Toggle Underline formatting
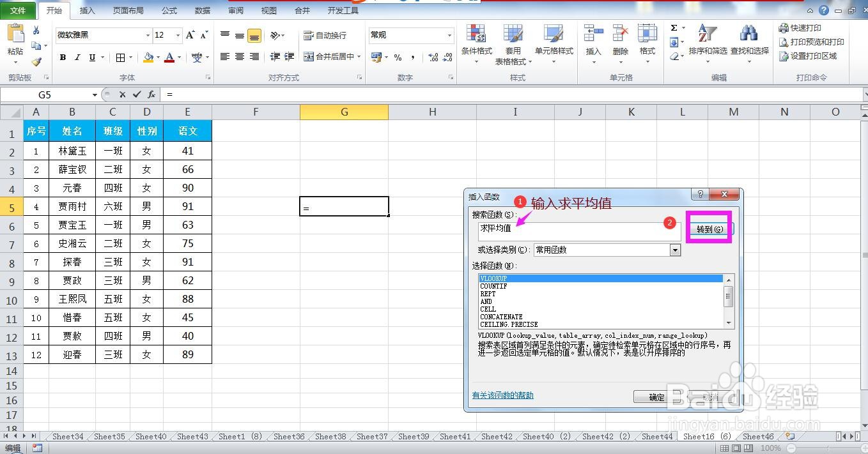Viewport: 868px width, 454px height. pos(92,57)
